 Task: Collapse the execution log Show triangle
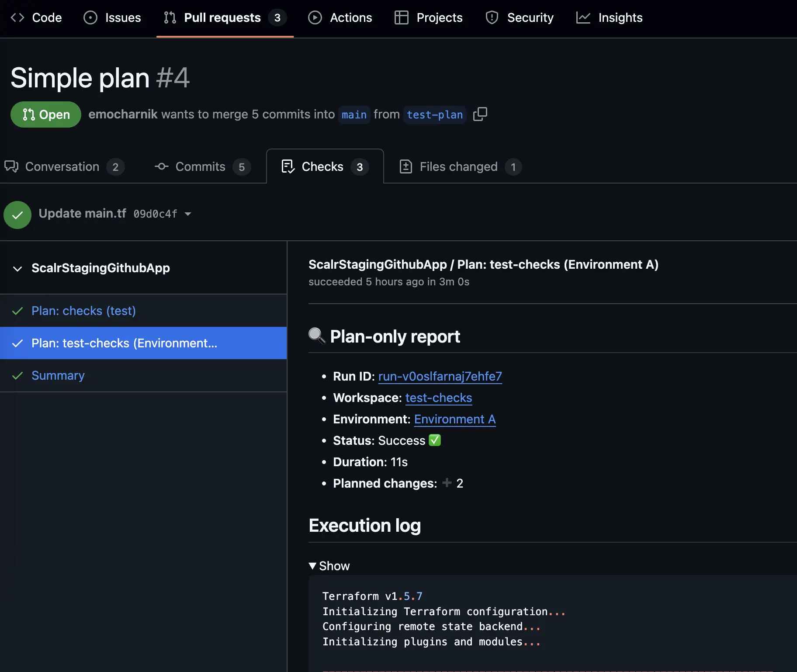click(x=312, y=566)
